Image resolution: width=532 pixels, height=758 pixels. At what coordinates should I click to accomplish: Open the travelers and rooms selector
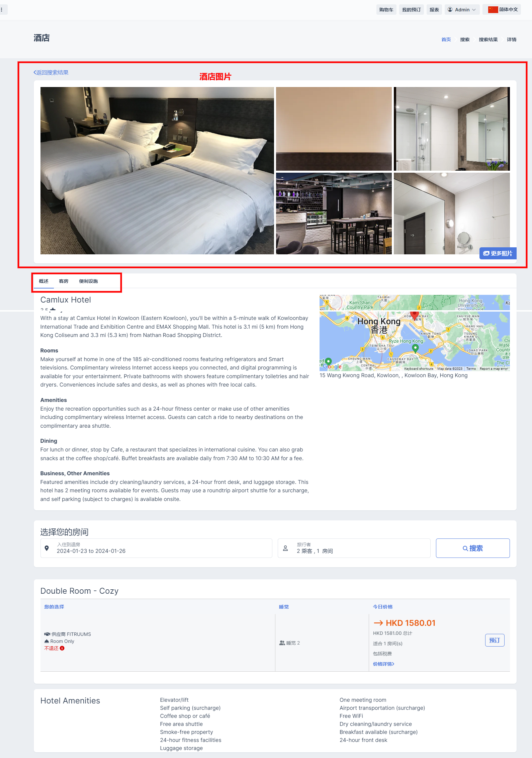[354, 548]
